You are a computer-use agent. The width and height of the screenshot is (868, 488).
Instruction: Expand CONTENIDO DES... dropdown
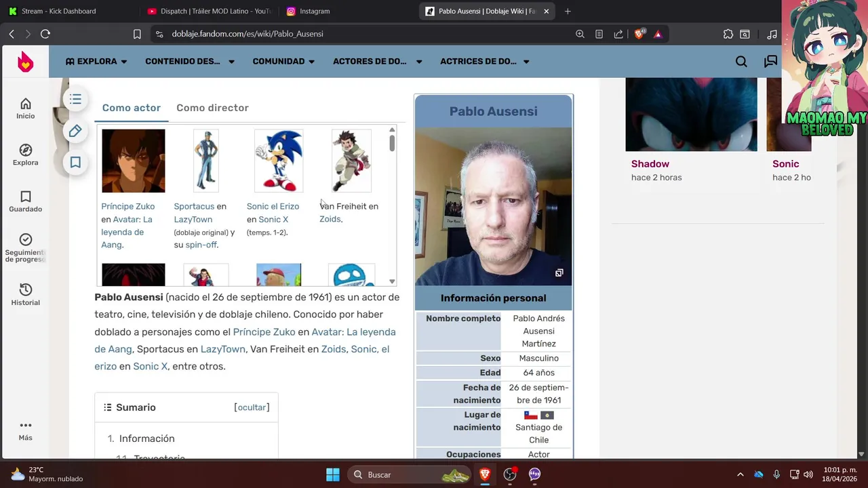pos(190,62)
